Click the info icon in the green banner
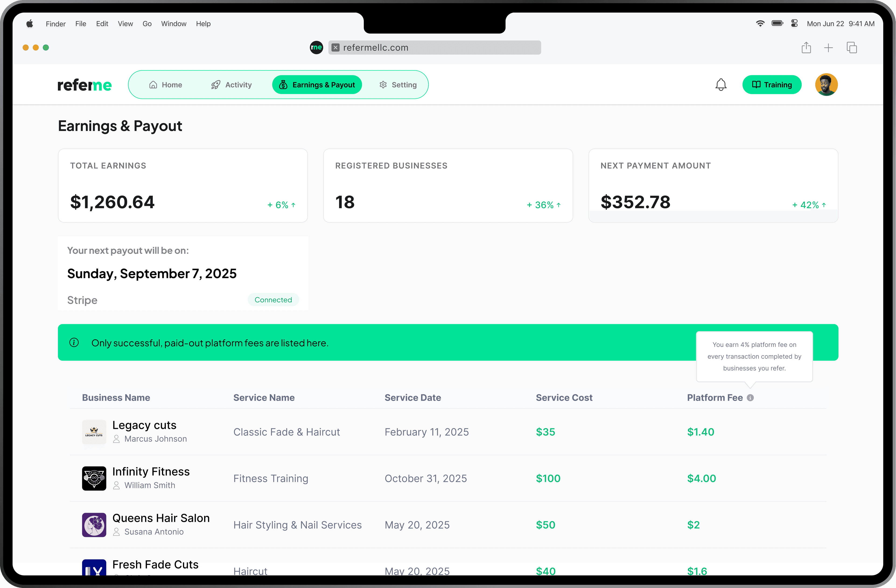The image size is (896, 588). [74, 343]
